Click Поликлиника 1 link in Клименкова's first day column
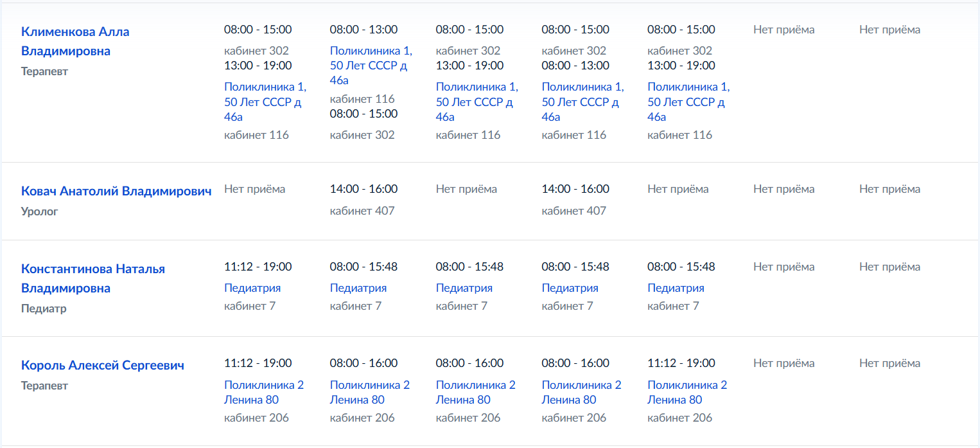The image size is (980, 448). click(265, 102)
